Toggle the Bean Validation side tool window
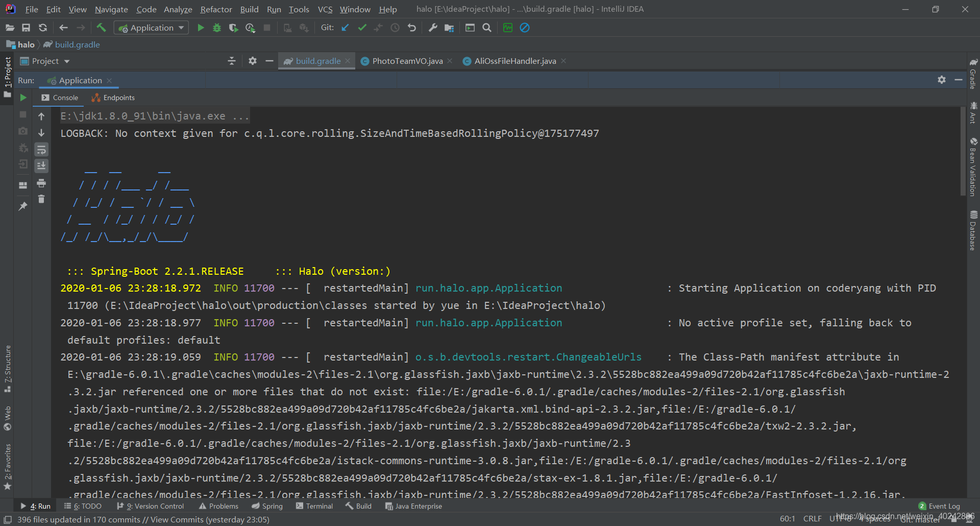 coord(973,167)
